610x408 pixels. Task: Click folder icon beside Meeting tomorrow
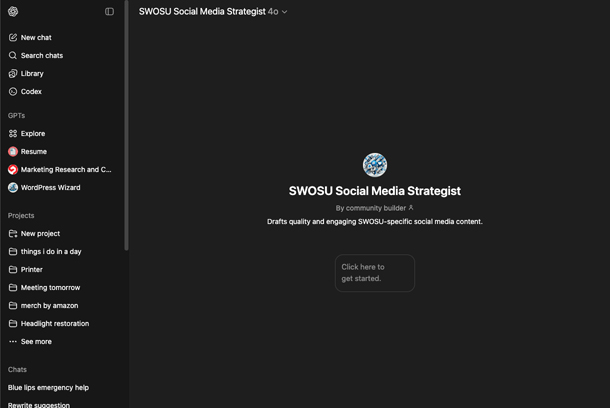click(x=13, y=287)
